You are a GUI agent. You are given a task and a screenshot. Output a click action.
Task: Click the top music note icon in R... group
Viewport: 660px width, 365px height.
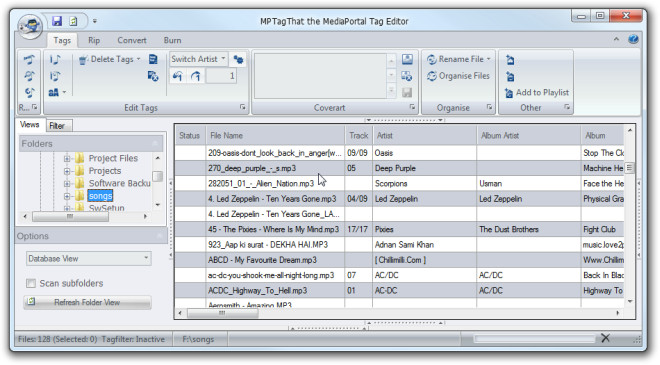click(x=29, y=59)
